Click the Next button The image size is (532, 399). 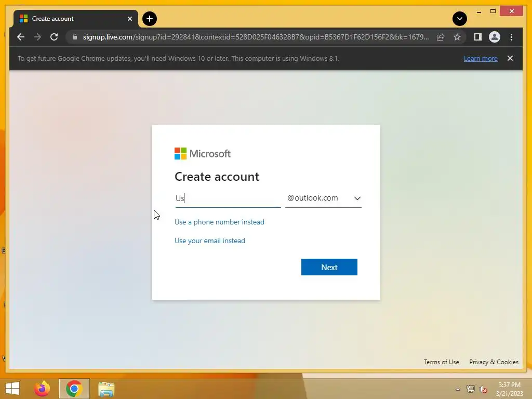click(x=329, y=267)
